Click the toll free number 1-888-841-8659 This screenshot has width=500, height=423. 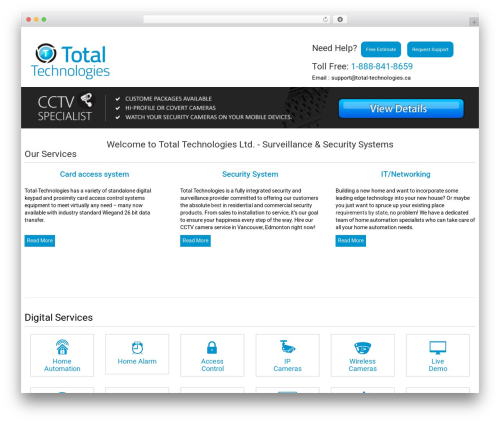[382, 66]
